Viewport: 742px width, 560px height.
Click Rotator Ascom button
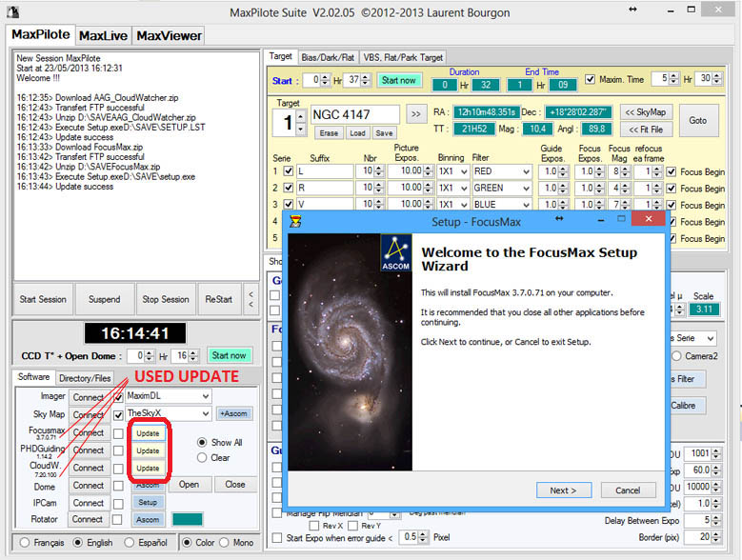tap(148, 519)
